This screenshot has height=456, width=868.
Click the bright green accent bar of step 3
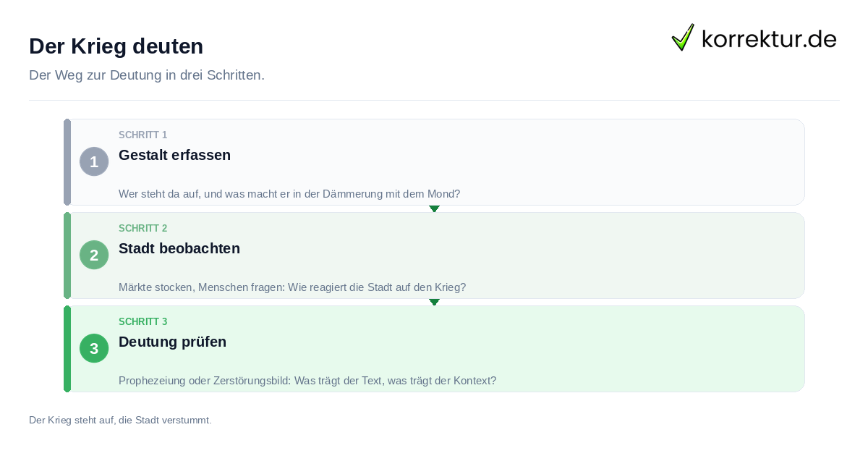tap(67, 349)
